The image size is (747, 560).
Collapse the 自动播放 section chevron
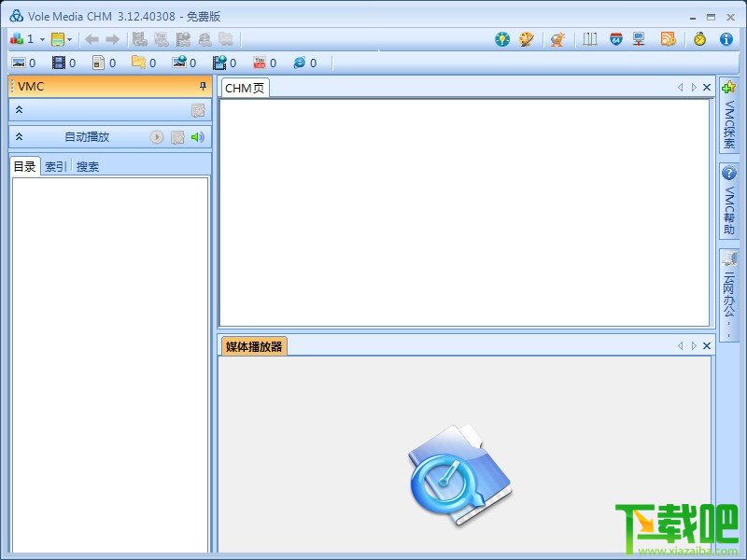click(x=19, y=136)
